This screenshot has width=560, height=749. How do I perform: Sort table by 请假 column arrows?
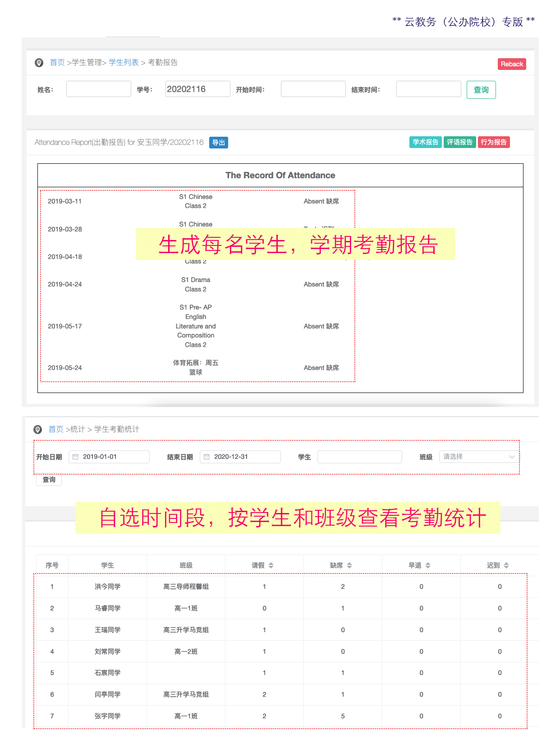click(271, 565)
